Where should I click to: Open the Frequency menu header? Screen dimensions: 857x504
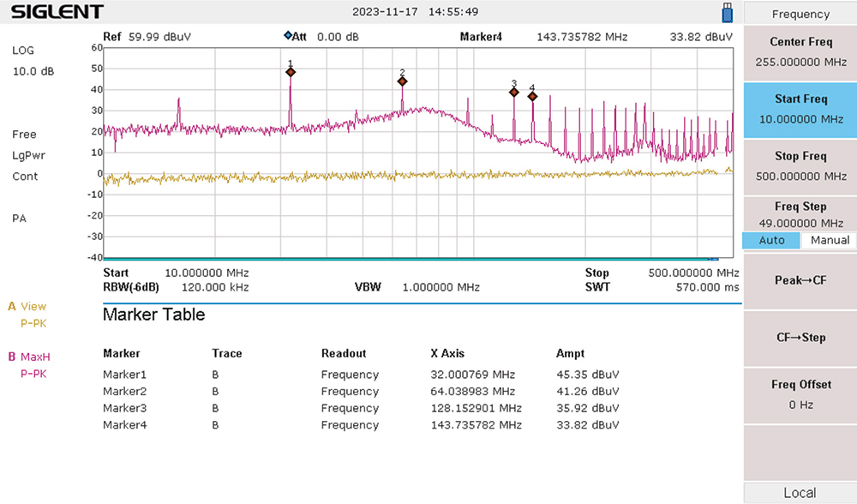799,14
